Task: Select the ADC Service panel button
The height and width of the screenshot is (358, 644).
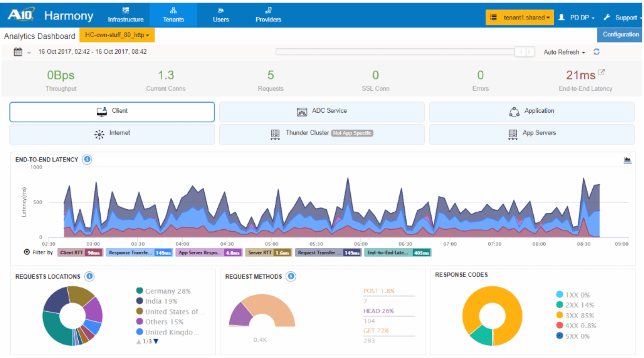Action: click(322, 112)
